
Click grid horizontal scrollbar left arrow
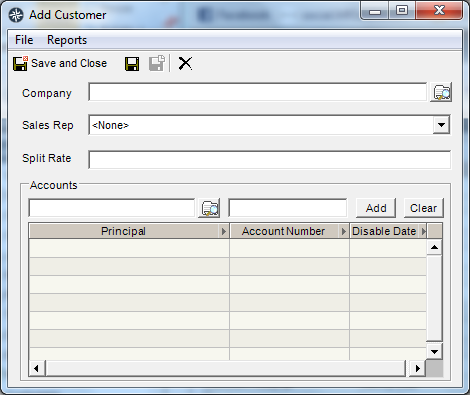click(37, 368)
